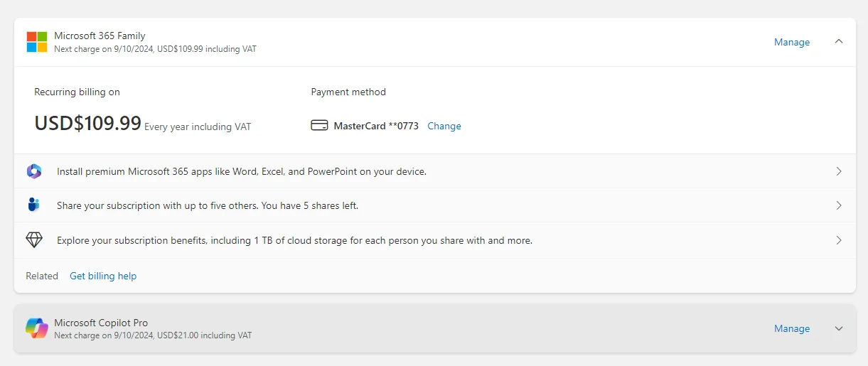The width and height of the screenshot is (868, 366).
Task: Click the Microsoft 365 apps icon
Action: tap(34, 171)
